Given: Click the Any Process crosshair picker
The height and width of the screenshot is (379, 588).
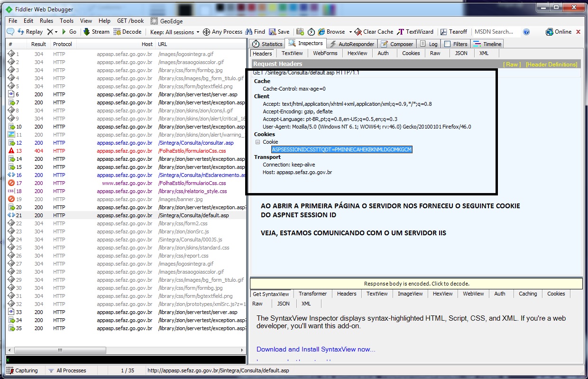Looking at the screenshot, I should [222, 32].
